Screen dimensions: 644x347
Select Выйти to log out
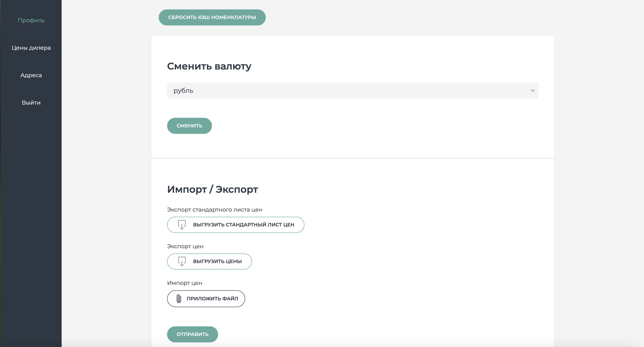31,103
